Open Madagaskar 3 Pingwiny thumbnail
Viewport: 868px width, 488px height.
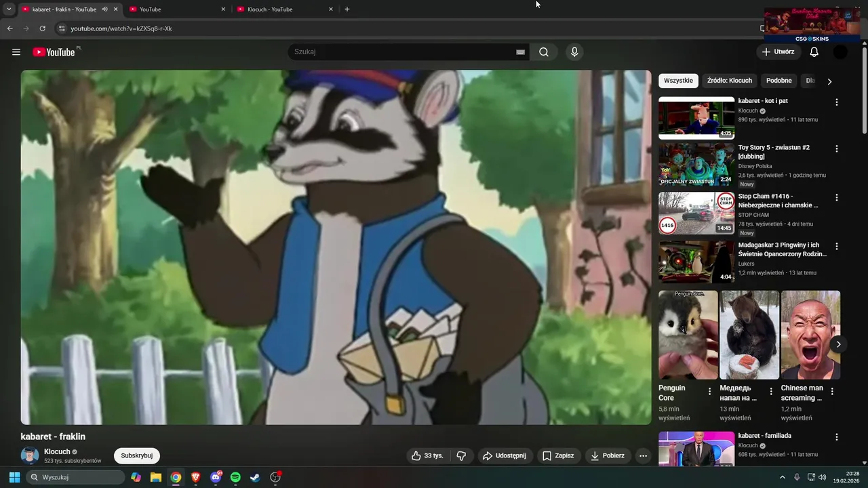coord(696,262)
